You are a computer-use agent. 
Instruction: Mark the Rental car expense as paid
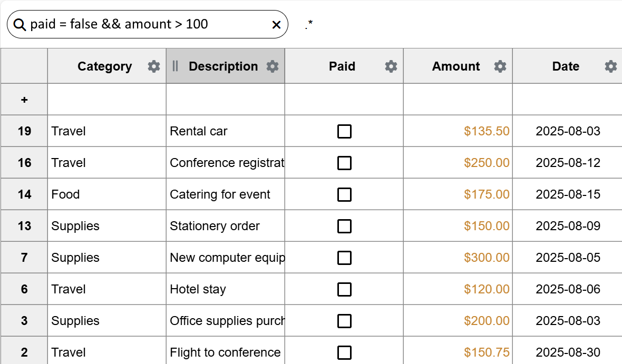point(344,131)
